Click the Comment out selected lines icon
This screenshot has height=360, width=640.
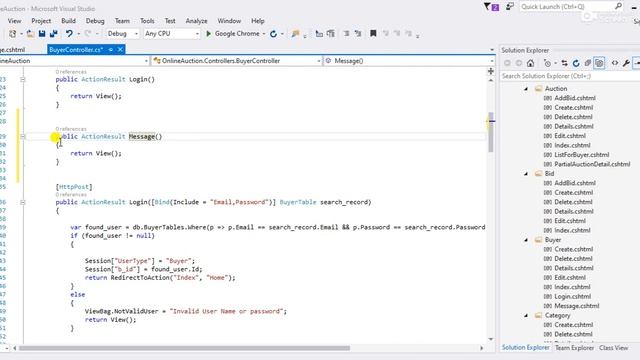coord(347,34)
